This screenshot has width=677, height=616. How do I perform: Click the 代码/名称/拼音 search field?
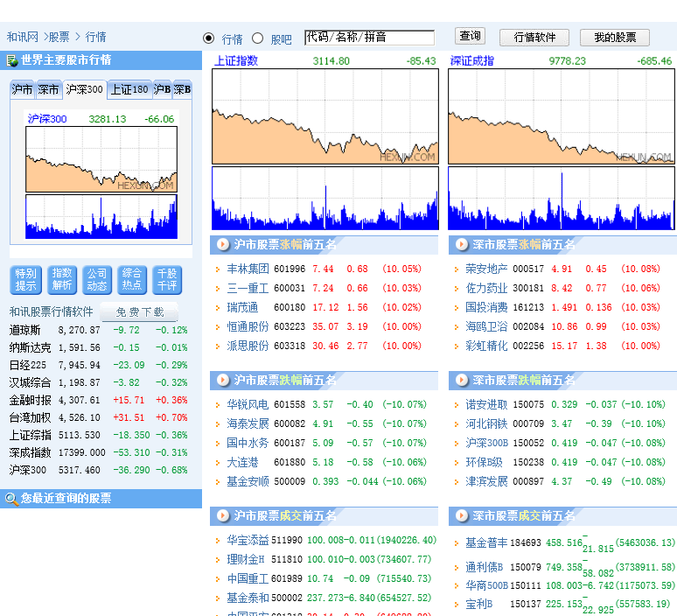370,38
